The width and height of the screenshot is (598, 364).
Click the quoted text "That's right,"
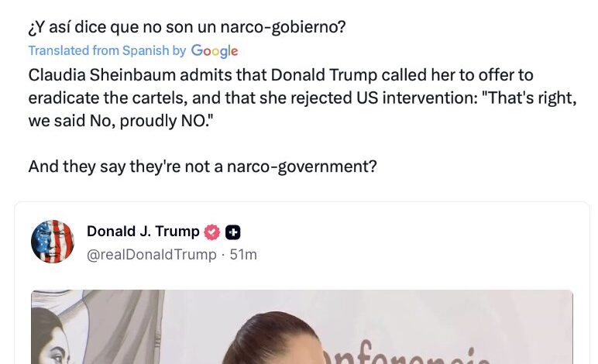[529, 98]
